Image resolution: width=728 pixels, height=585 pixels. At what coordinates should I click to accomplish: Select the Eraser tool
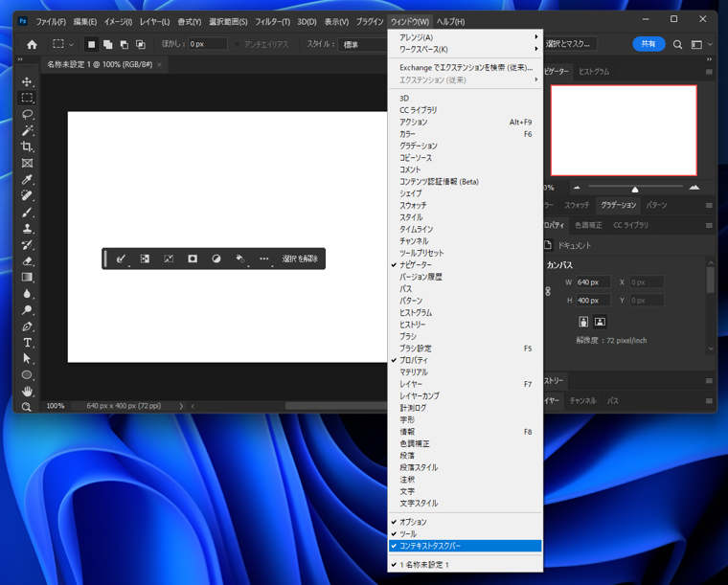point(27,260)
